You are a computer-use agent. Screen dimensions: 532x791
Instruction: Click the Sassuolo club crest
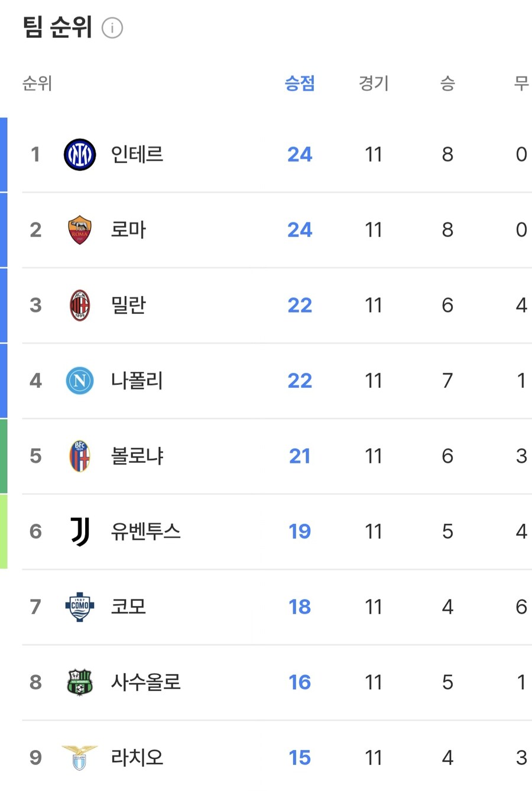click(x=80, y=682)
